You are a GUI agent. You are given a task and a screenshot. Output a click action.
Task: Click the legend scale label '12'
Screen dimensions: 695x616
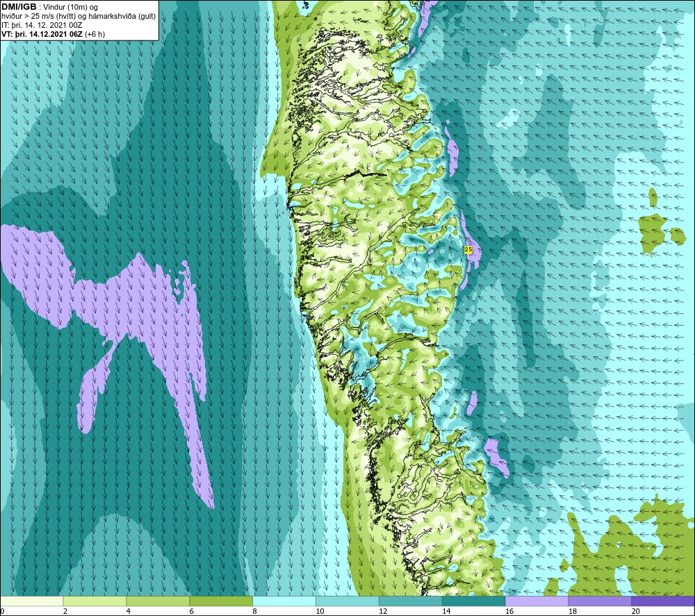tap(383, 611)
